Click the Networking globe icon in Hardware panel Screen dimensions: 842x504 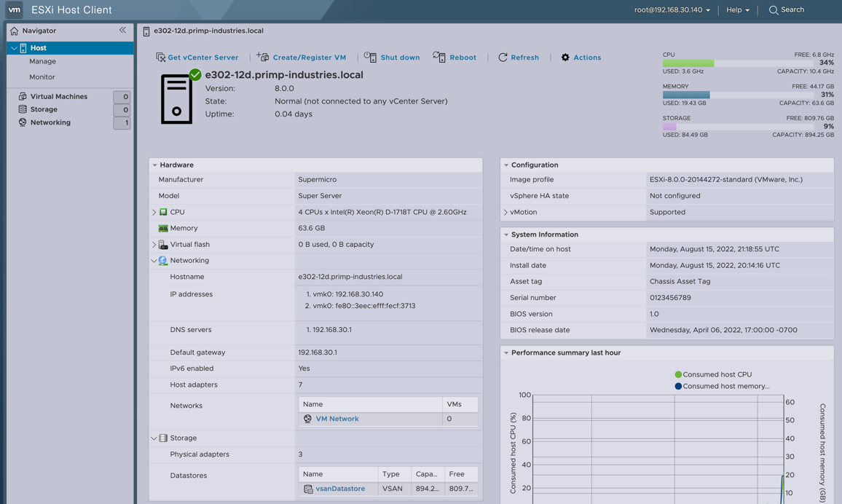pyautogui.click(x=162, y=260)
